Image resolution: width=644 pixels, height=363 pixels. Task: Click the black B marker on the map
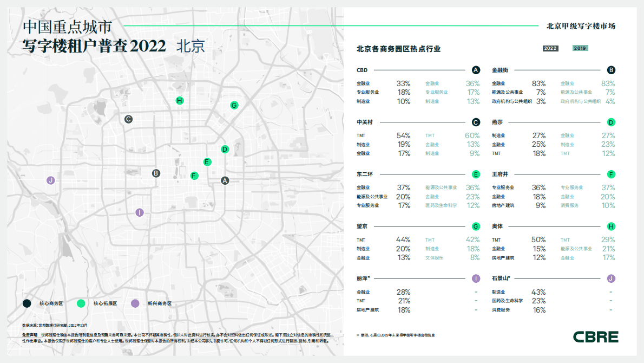[x=156, y=173]
